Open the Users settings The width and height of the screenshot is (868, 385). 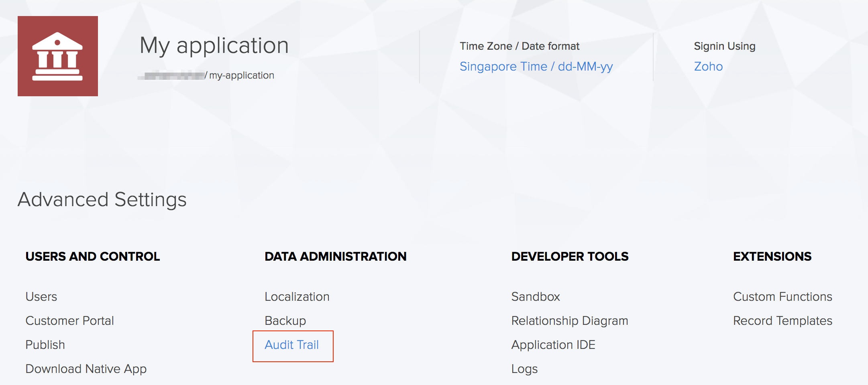pos(41,296)
